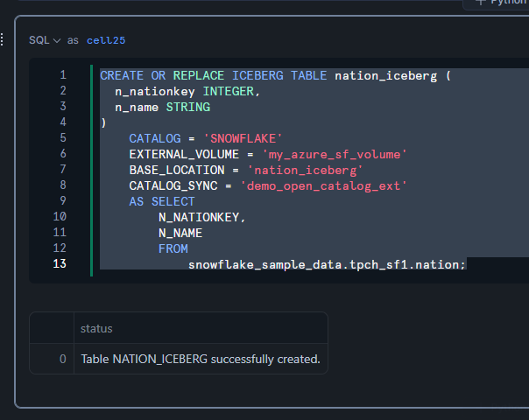Click the CATALOG_SYNC keyword on line 8

tap(173, 185)
